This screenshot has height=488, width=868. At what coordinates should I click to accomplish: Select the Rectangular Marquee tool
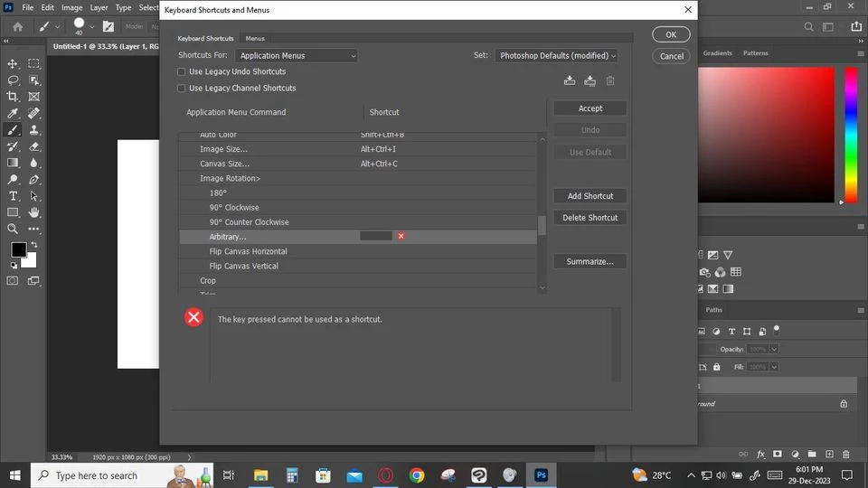point(33,63)
